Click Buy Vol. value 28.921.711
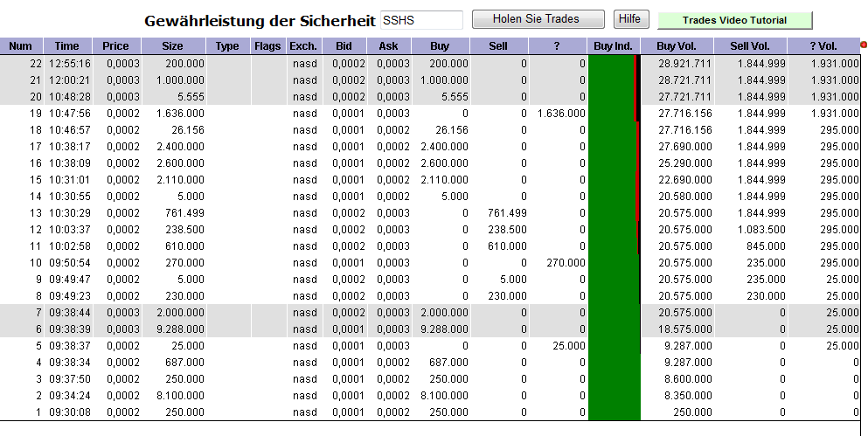 (x=685, y=64)
